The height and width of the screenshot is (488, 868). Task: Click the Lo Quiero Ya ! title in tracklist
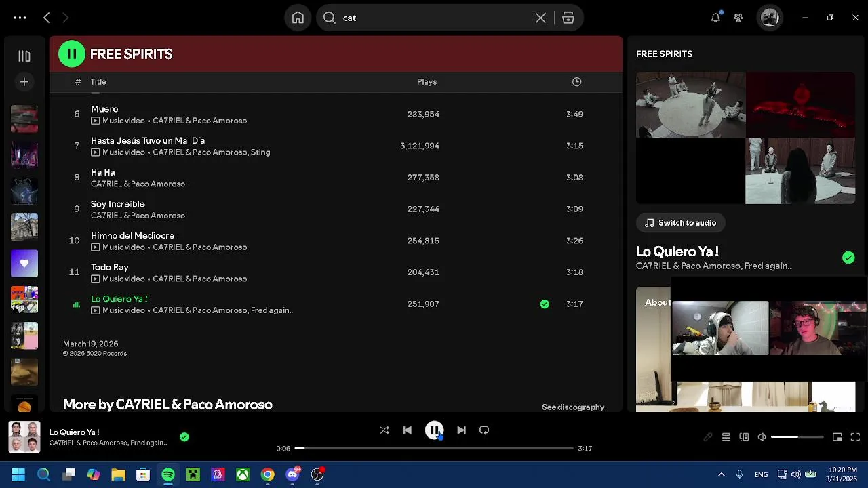119,298
